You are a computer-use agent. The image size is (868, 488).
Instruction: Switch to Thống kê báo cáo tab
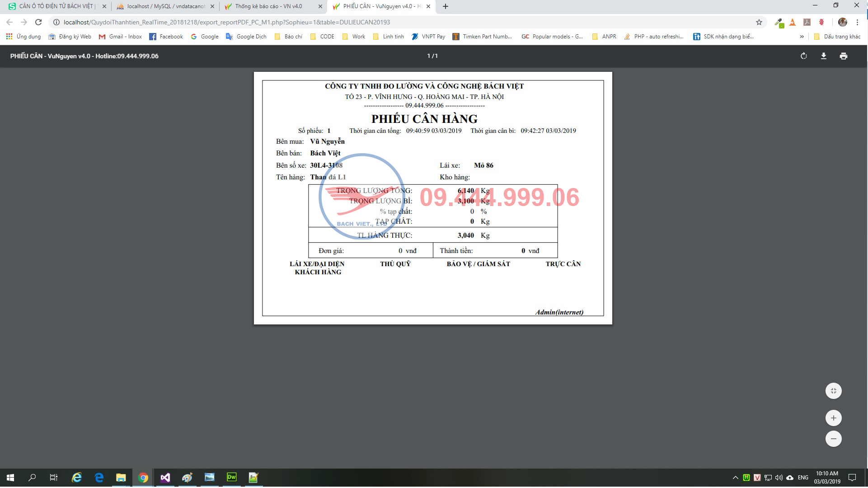268,6
